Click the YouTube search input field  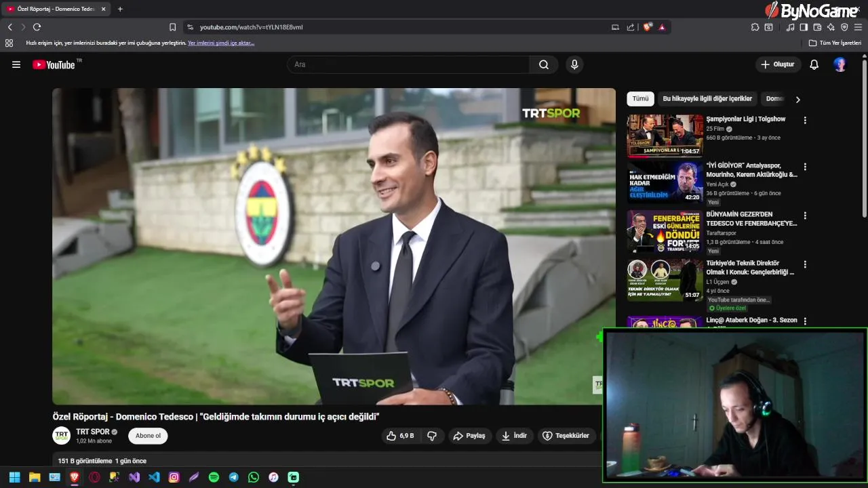coord(408,64)
